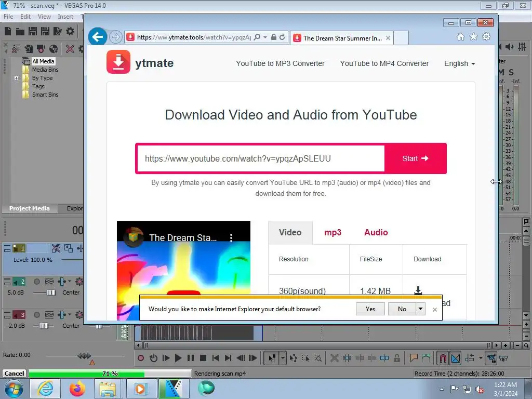The image size is (532, 399).
Task: Click the Save icon in VEGAS toolbar
Action: coord(33,31)
